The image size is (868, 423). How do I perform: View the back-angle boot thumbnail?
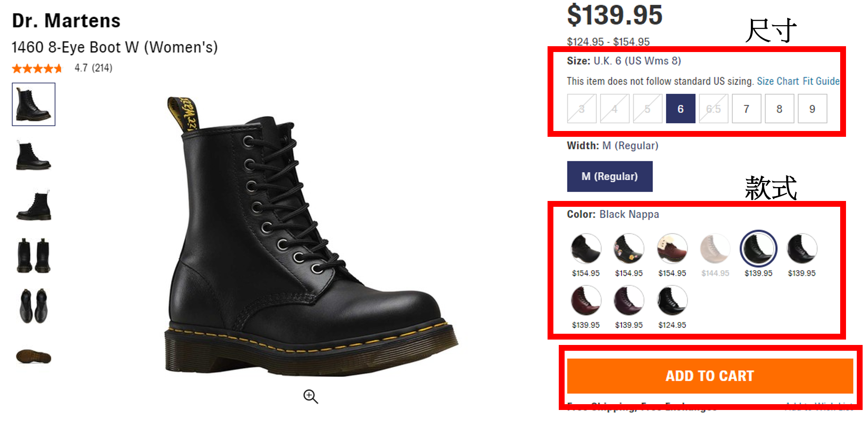point(34,206)
